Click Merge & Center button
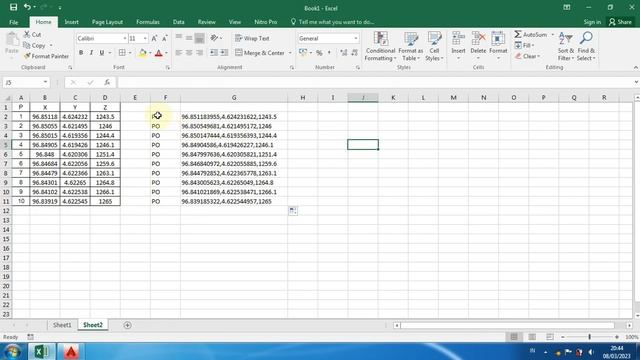640x360 pixels. coord(260,53)
